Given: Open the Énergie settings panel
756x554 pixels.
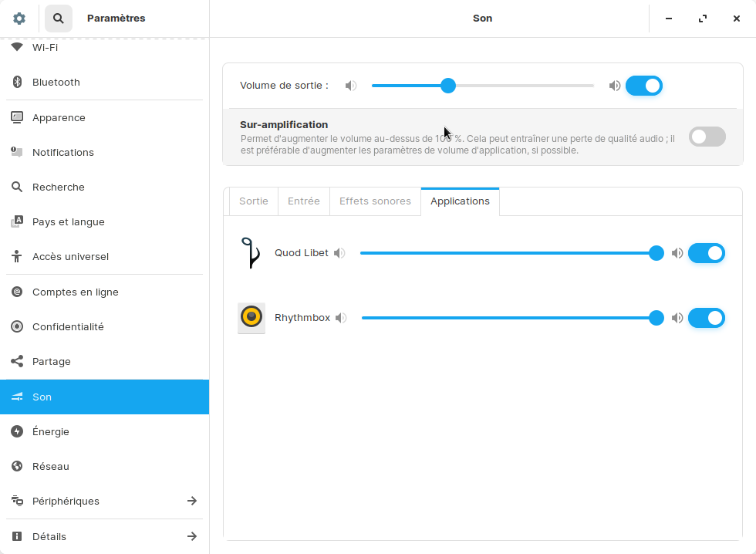Looking at the screenshot, I should coord(51,432).
